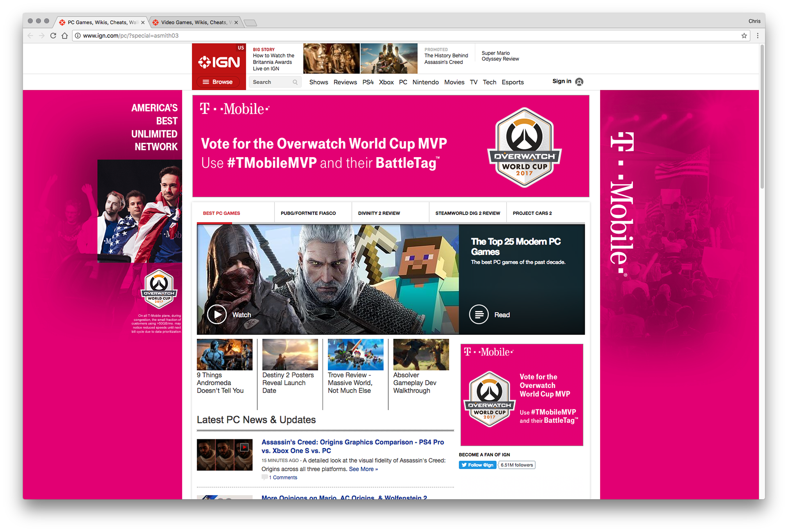Click the browser forward arrow
Viewport: 788px width, 532px height.
(41, 36)
